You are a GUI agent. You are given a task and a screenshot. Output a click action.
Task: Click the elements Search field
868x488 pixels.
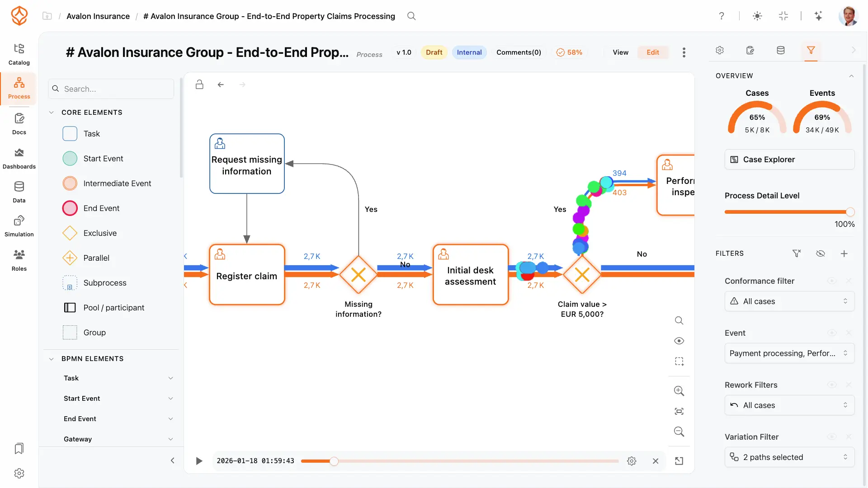(x=111, y=89)
